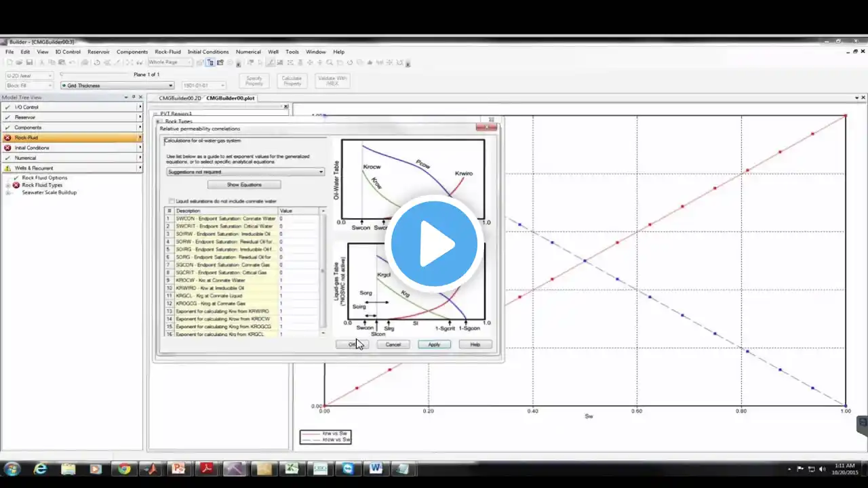The height and width of the screenshot is (488, 868).
Task: Open the Tools menu
Action: tap(292, 52)
